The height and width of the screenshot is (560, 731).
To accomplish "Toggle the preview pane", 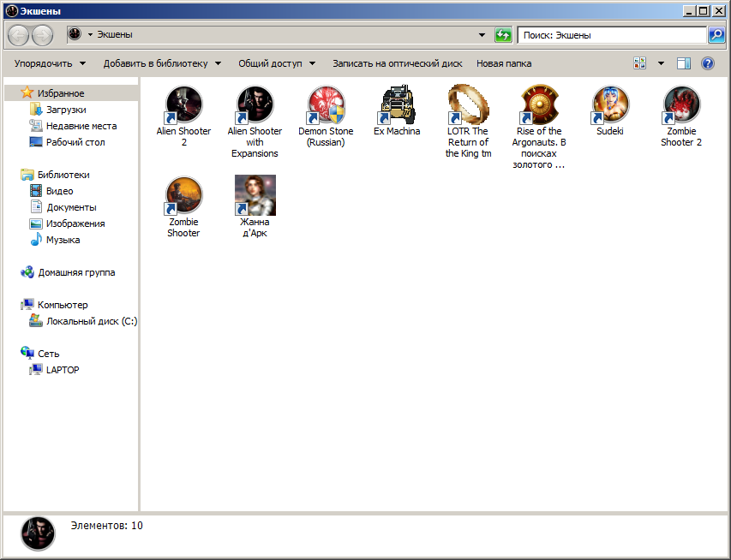I will coord(684,63).
